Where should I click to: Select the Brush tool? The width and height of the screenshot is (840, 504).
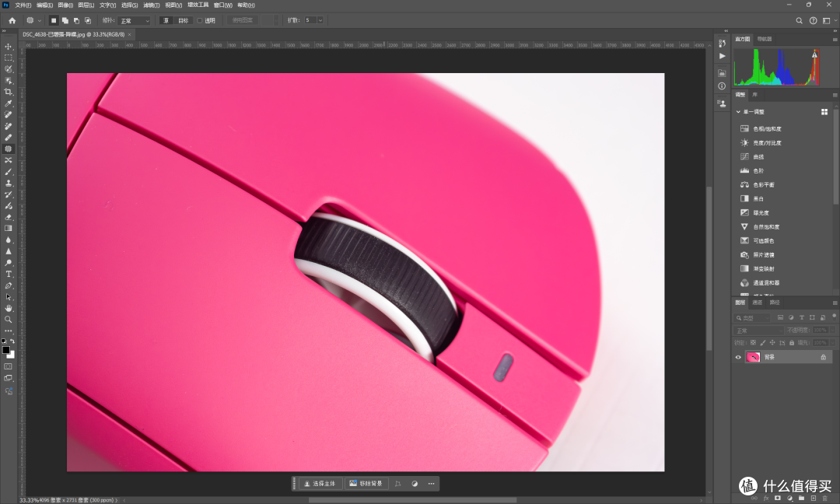pyautogui.click(x=8, y=172)
